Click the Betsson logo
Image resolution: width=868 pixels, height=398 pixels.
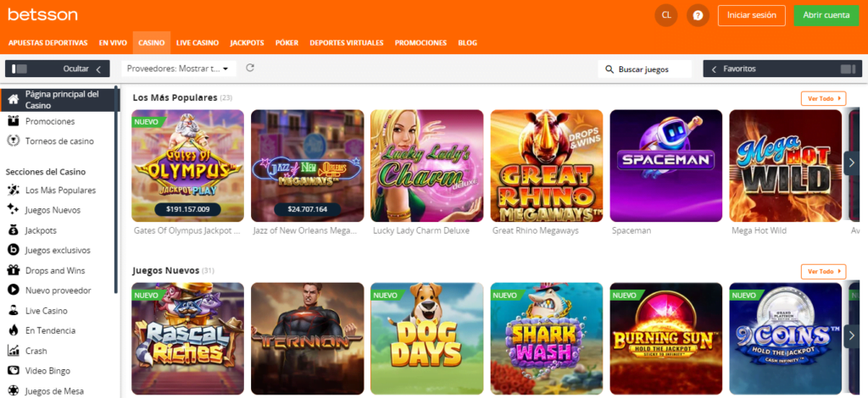pyautogui.click(x=42, y=15)
